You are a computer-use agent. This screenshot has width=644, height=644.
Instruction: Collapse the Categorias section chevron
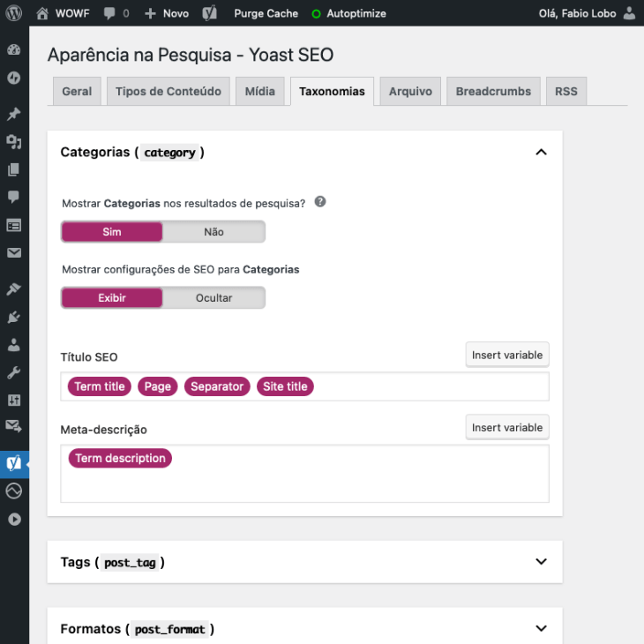[541, 152]
